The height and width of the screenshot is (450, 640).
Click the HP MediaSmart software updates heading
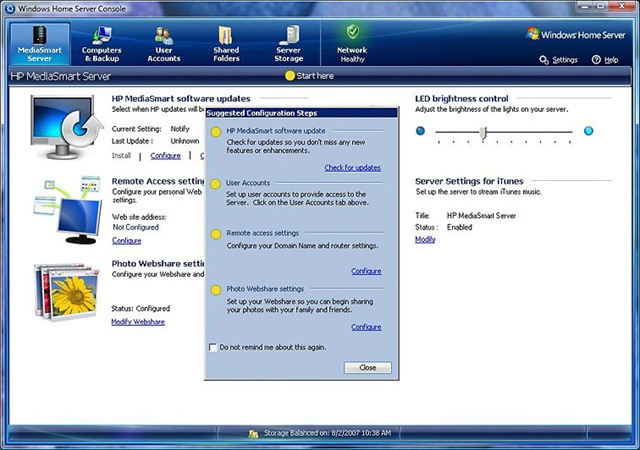coord(181,99)
